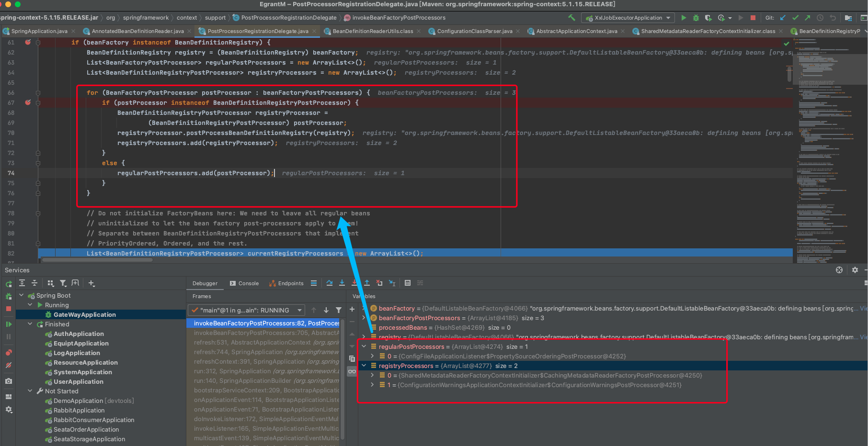
Task: Take thread dump with the camera icon
Action: (9, 381)
